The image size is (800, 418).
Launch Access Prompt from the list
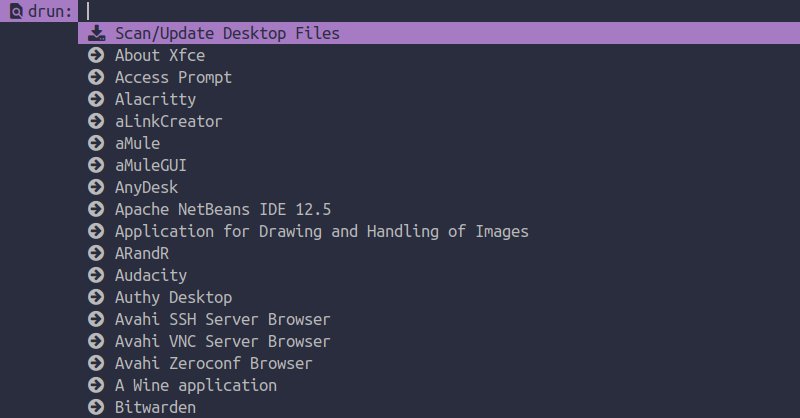click(x=439, y=77)
